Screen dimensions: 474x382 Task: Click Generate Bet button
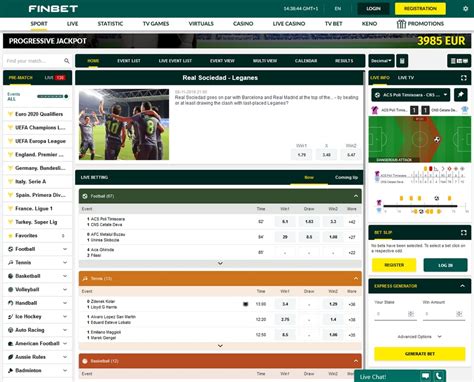(x=420, y=354)
